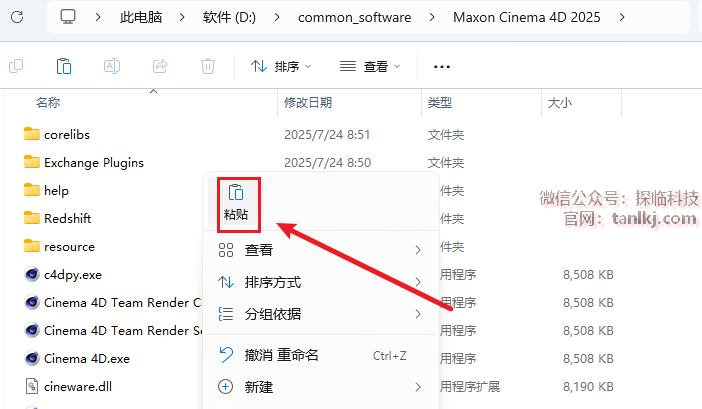Click the Exchange Plugins date 2025/7/24 8:50
The width and height of the screenshot is (702, 409).
[x=327, y=162]
